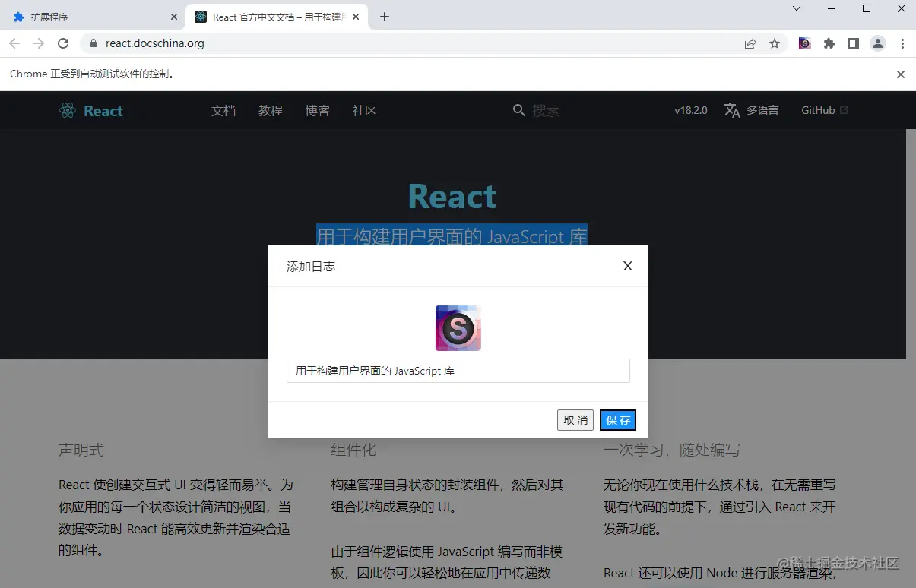Click v18.2.0 to open the versions page
Screen dimensions: 916x588
(690, 110)
